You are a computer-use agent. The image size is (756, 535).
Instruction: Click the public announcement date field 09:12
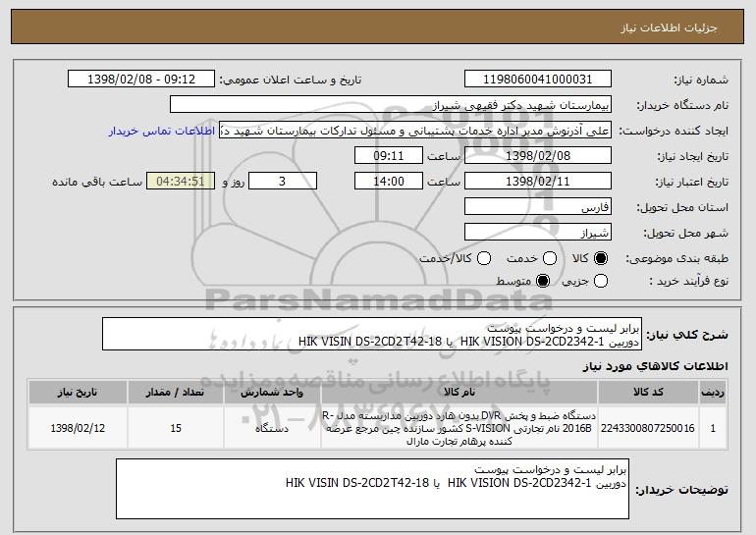coord(141,80)
